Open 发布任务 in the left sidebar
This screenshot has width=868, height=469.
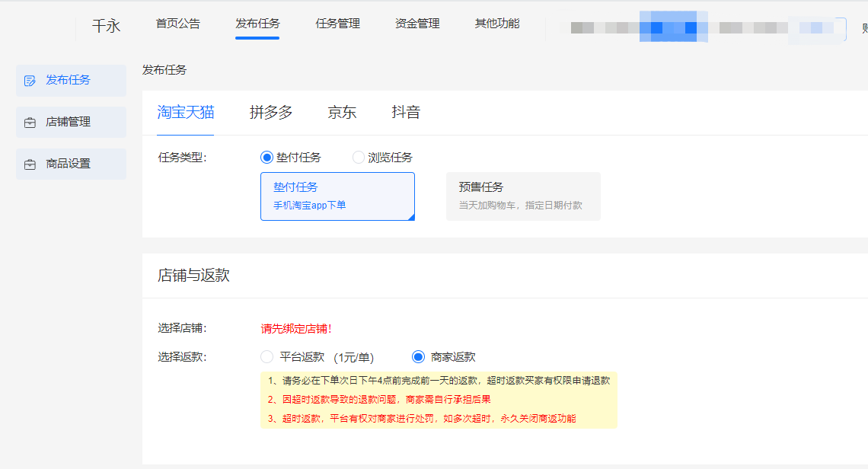(x=71, y=80)
